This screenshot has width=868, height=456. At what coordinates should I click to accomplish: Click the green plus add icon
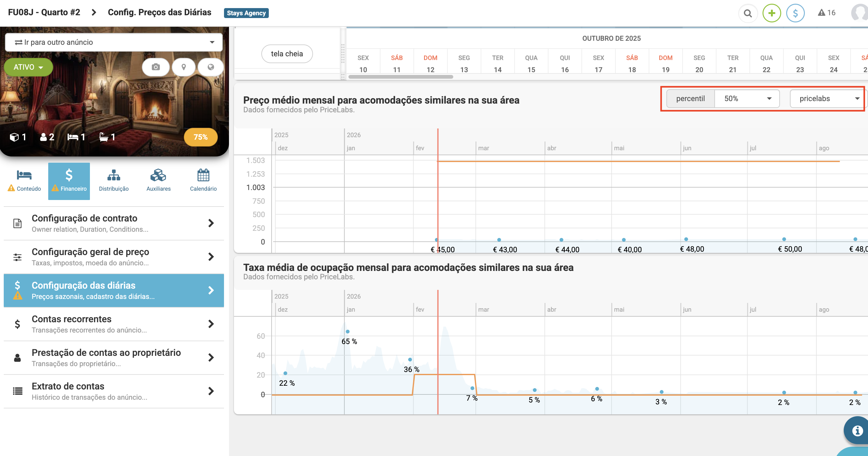point(772,13)
